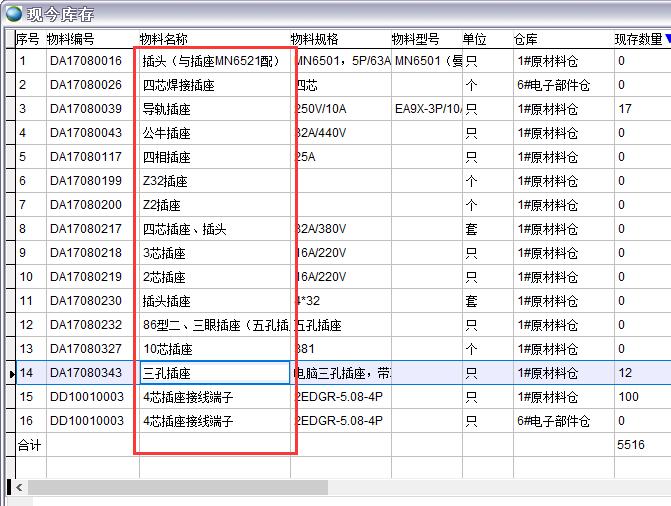Select the 物料规格 column header
The image size is (671, 506).
click(x=315, y=39)
